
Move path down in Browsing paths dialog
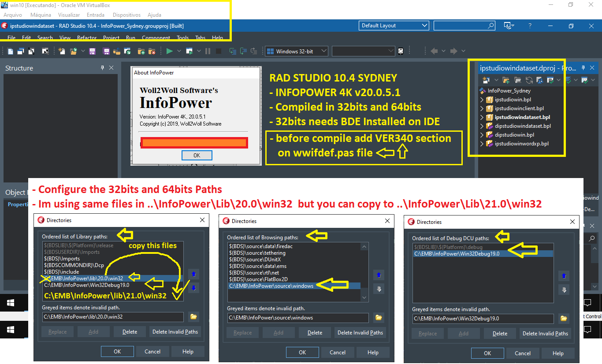point(379,289)
